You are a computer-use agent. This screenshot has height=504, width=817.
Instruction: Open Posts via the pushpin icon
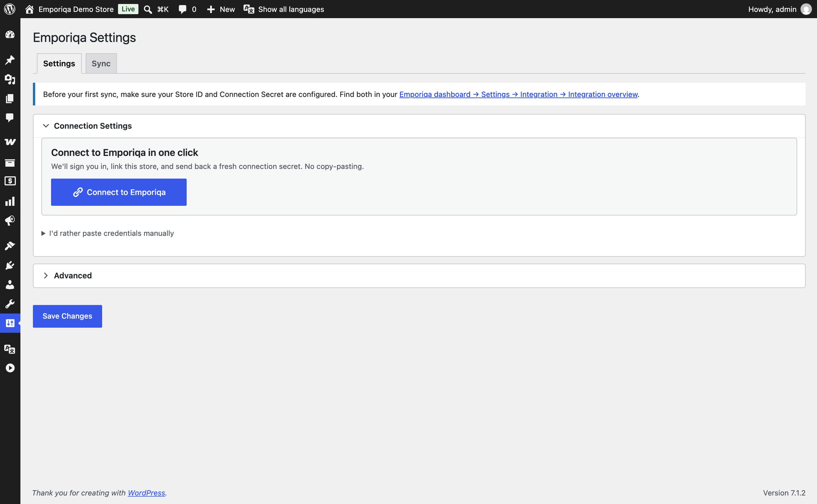10,60
